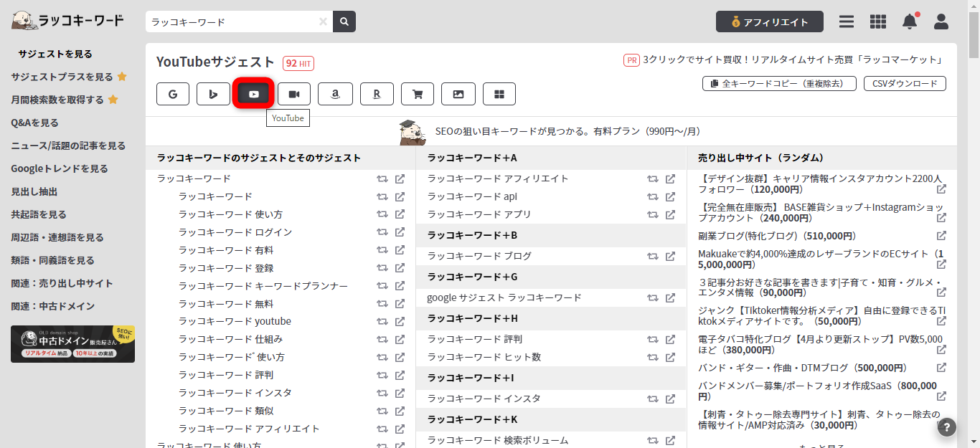980x448 pixels.
Task: Select ニュース/話題の記事を見る in sidebar
Action: click(x=68, y=146)
